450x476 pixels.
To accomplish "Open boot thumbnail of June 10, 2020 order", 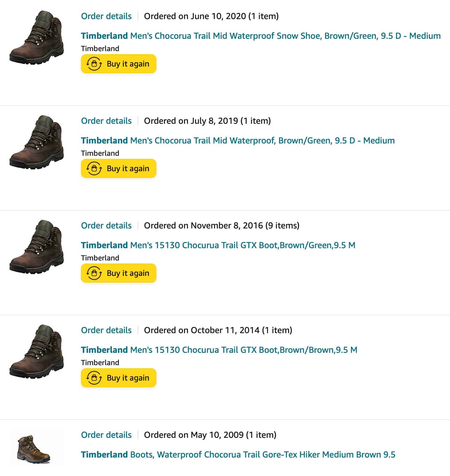I will pyautogui.click(x=37, y=38).
